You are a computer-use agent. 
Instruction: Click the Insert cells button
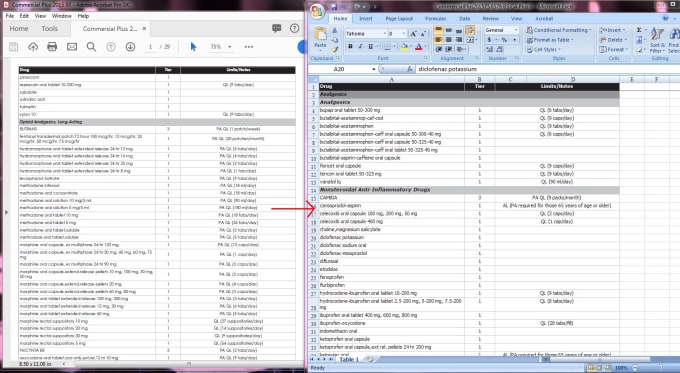pyautogui.click(x=612, y=30)
